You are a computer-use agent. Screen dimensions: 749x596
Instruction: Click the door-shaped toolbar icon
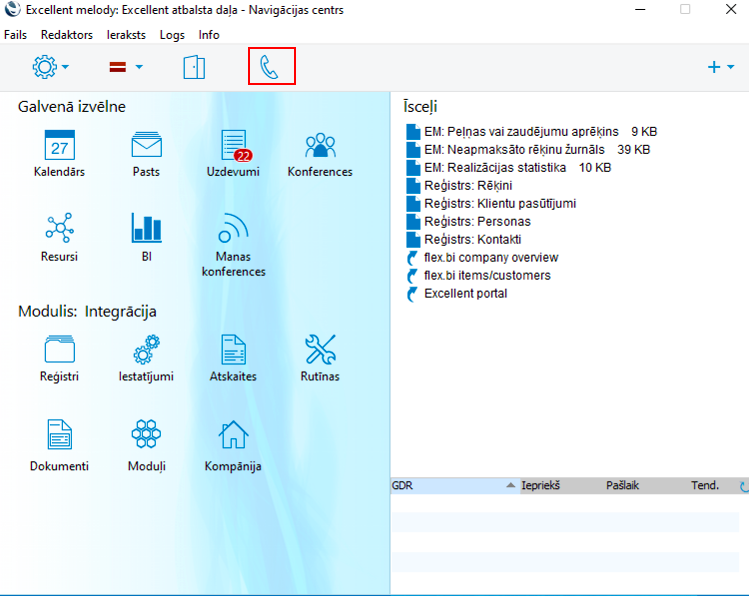(x=194, y=67)
